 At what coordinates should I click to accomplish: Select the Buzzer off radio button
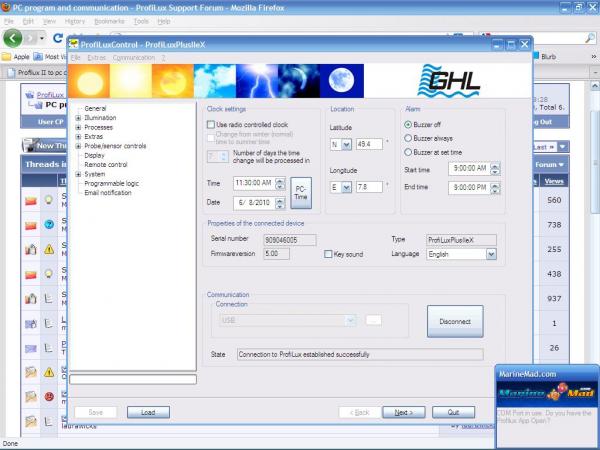click(x=408, y=124)
